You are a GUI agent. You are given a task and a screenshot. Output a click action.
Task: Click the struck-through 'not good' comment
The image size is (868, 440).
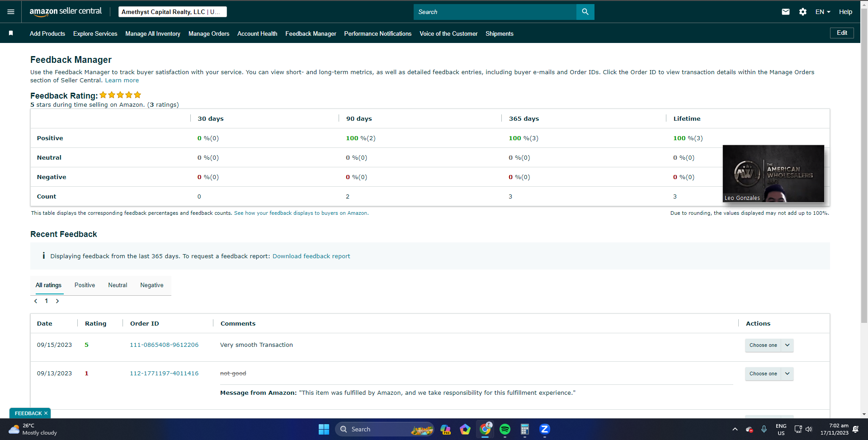point(233,374)
